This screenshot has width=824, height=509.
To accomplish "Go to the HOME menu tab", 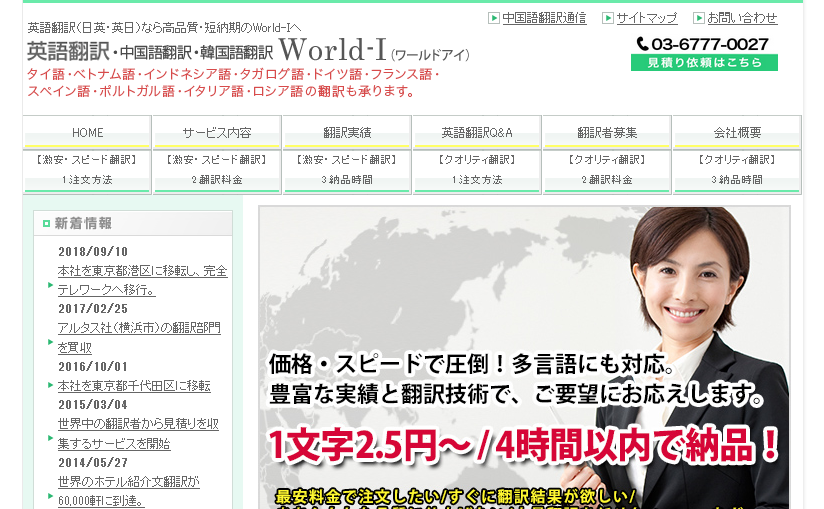I will pos(87,132).
